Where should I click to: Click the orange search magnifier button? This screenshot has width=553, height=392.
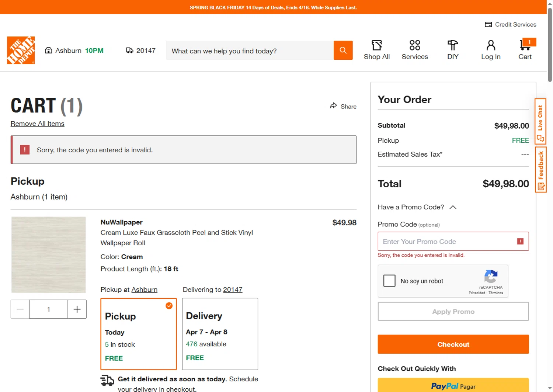pos(343,50)
